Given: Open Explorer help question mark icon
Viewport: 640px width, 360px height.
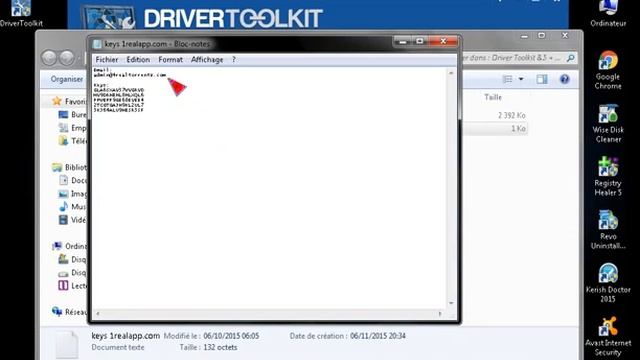Looking at the screenshot, I should tap(564, 79).
